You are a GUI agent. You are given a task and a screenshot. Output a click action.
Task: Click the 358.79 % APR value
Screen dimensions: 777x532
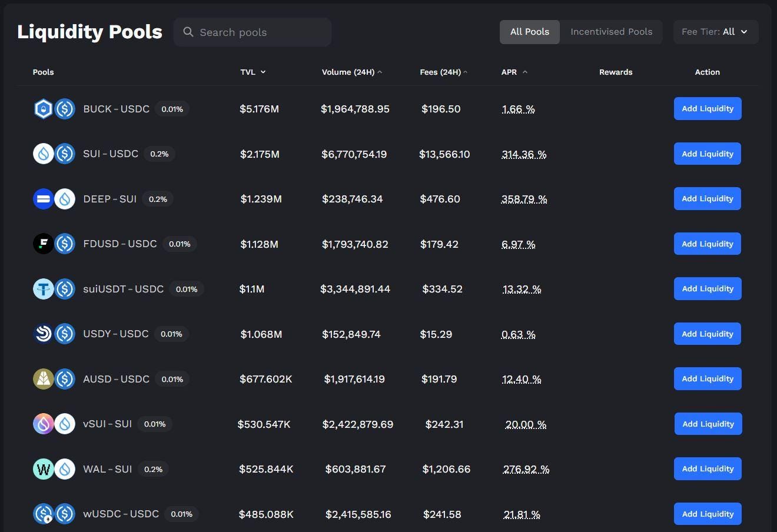[524, 199]
